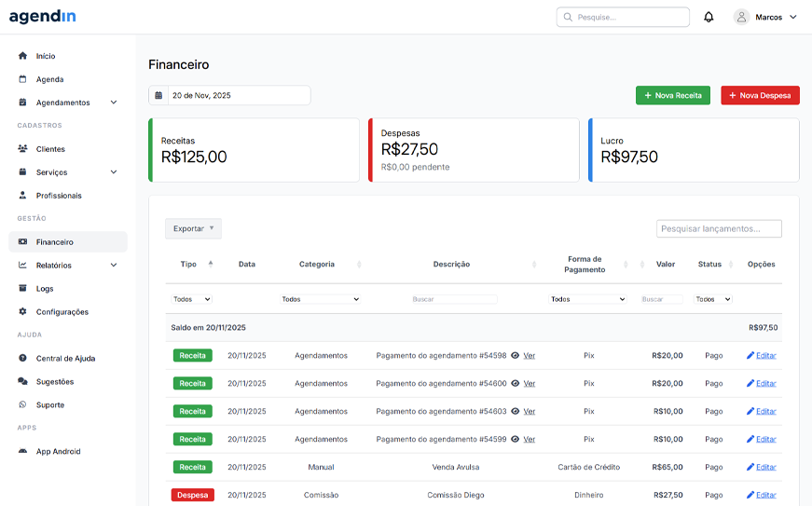This screenshot has height=506, width=812.
Task: Click the Sugestões chat bubbles icon
Action: tap(22, 381)
